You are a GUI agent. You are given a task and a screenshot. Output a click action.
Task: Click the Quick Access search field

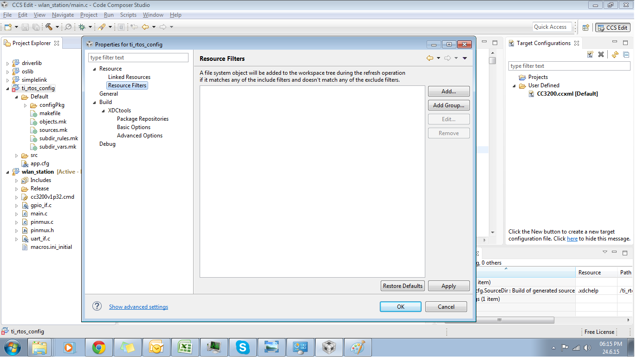[x=552, y=27]
